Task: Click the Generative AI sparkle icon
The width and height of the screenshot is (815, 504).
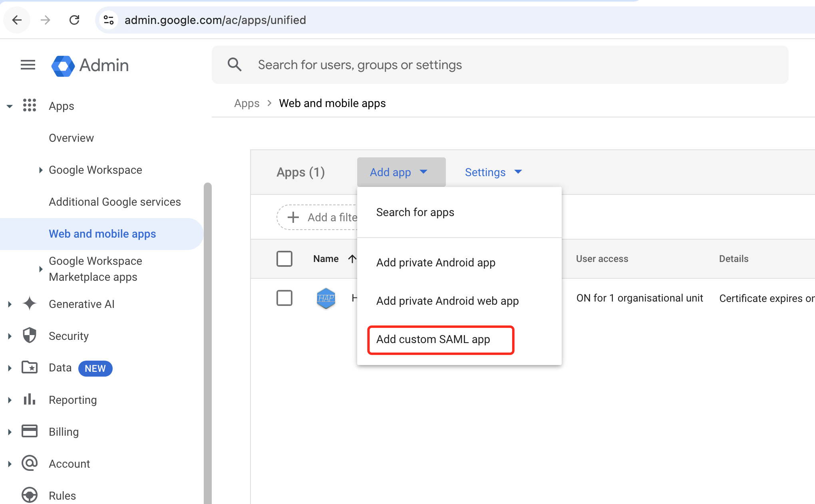Action: (x=30, y=304)
